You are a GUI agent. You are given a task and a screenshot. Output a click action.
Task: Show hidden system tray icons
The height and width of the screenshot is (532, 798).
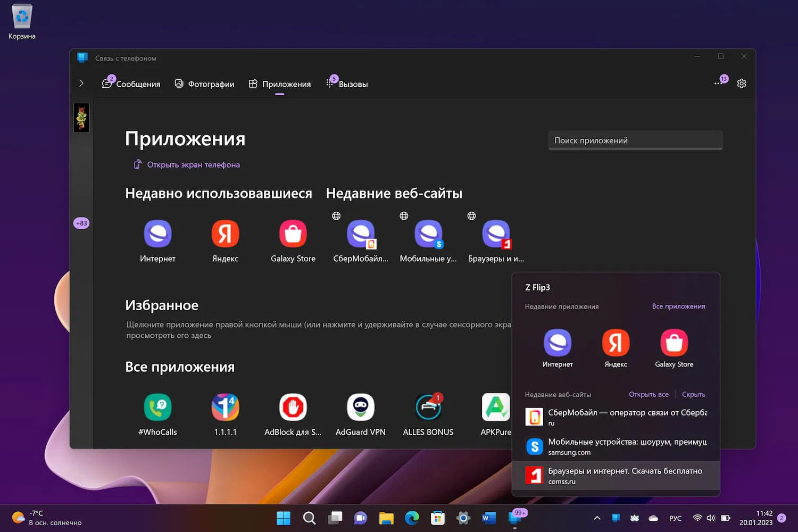tap(597, 518)
